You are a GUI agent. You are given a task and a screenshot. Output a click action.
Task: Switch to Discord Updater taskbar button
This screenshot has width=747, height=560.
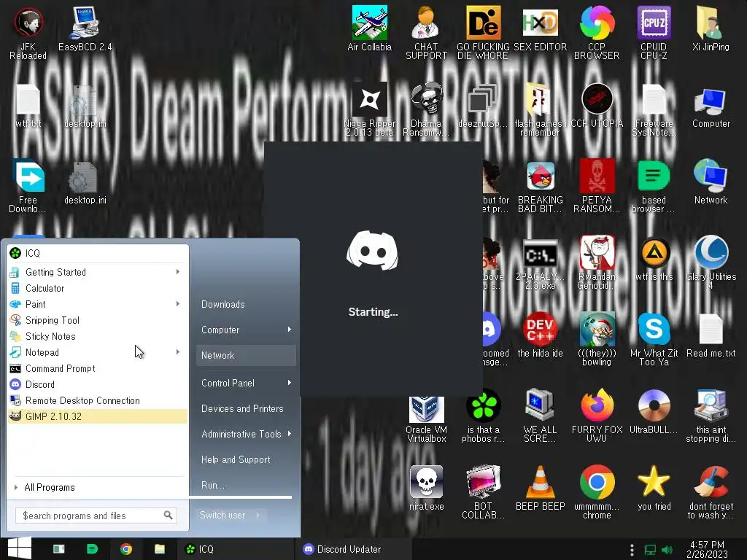pyautogui.click(x=352, y=549)
